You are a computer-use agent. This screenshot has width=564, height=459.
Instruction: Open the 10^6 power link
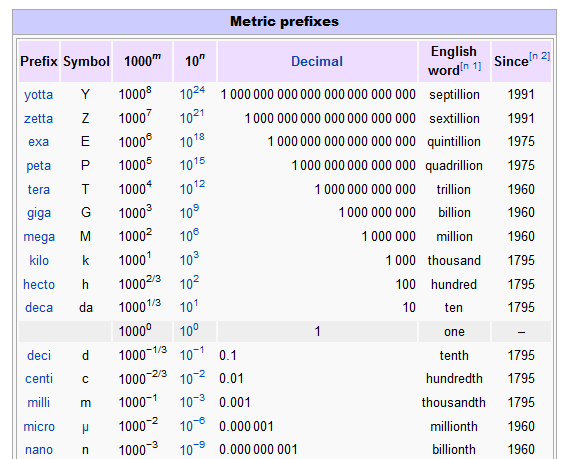(x=189, y=235)
